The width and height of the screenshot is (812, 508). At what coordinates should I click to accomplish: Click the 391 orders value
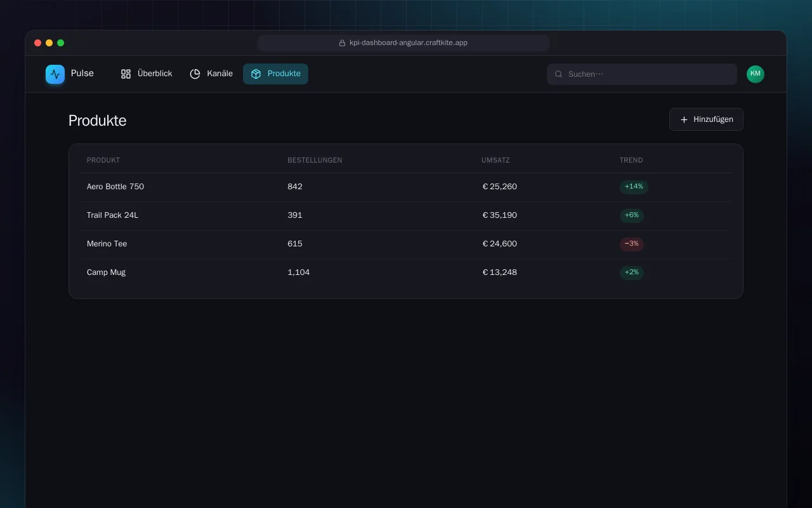(x=295, y=215)
